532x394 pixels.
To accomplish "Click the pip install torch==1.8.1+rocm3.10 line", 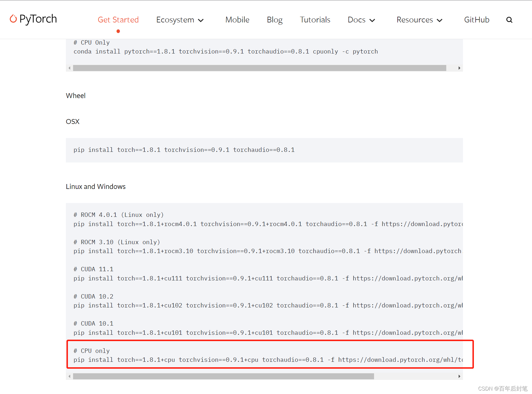I will (268, 251).
